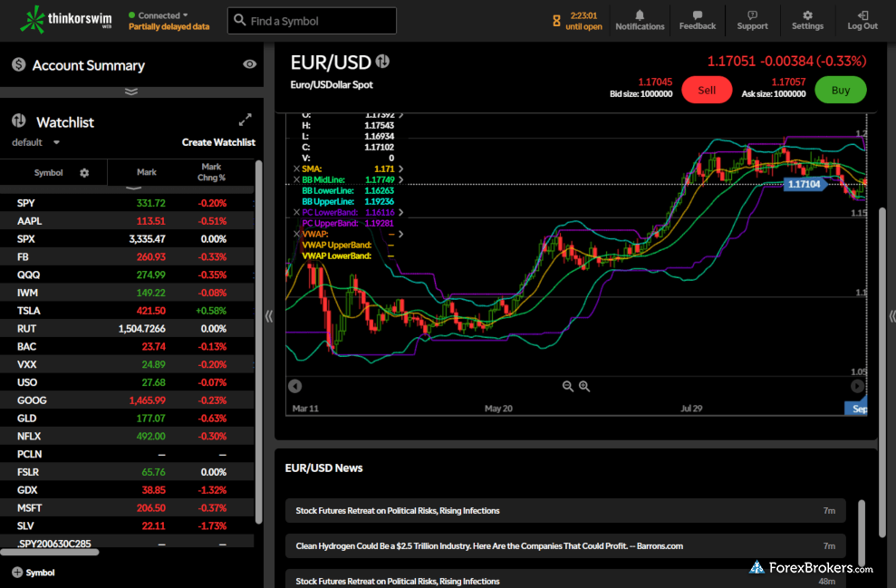This screenshot has height=588, width=896.
Task: Open Clean Hydrogen Barrons news article
Action: (565, 545)
